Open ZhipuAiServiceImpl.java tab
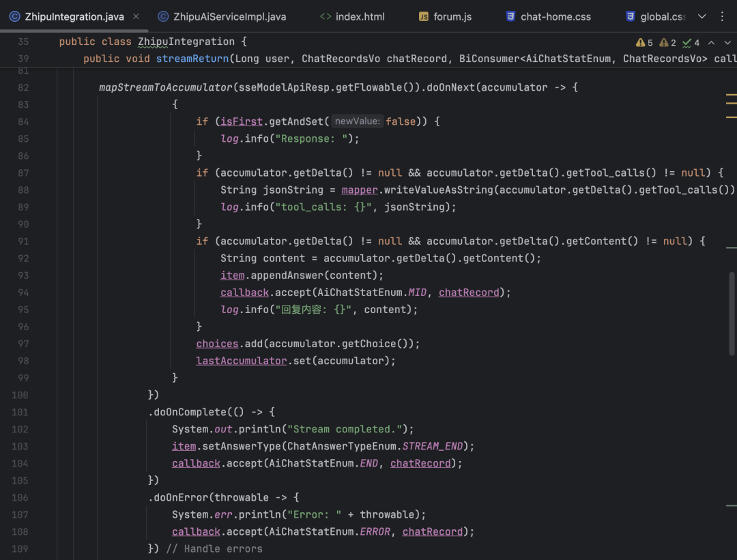 click(229, 16)
